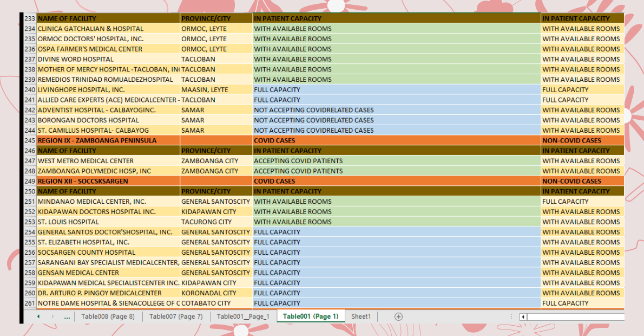Select row header 245
The width and height of the screenshot is (644, 336).
pyautogui.click(x=30, y=140)
